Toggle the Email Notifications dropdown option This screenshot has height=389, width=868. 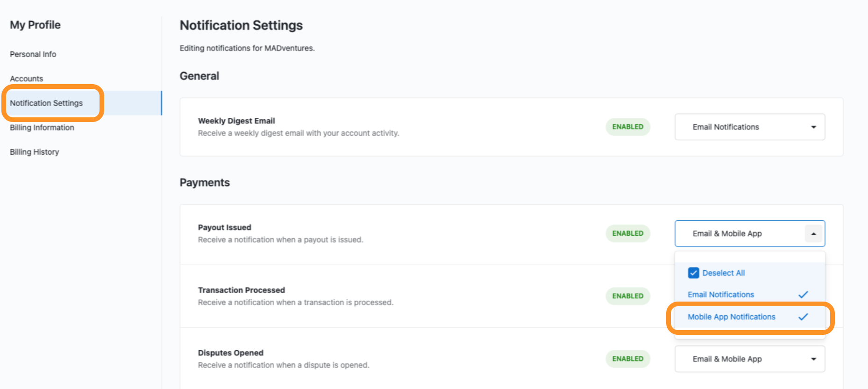point(721,295)
